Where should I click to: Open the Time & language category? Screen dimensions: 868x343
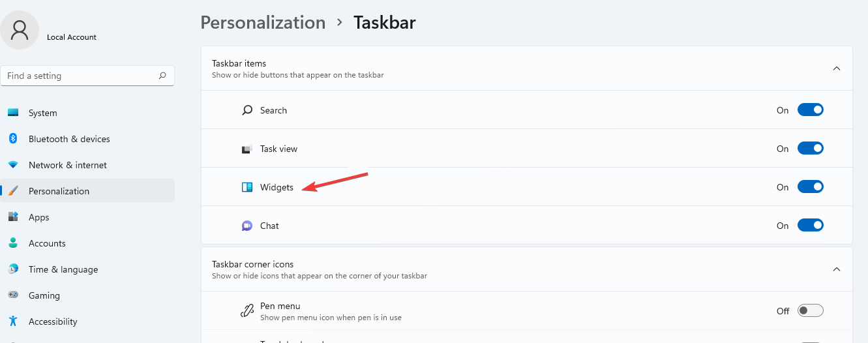[63, 269]
